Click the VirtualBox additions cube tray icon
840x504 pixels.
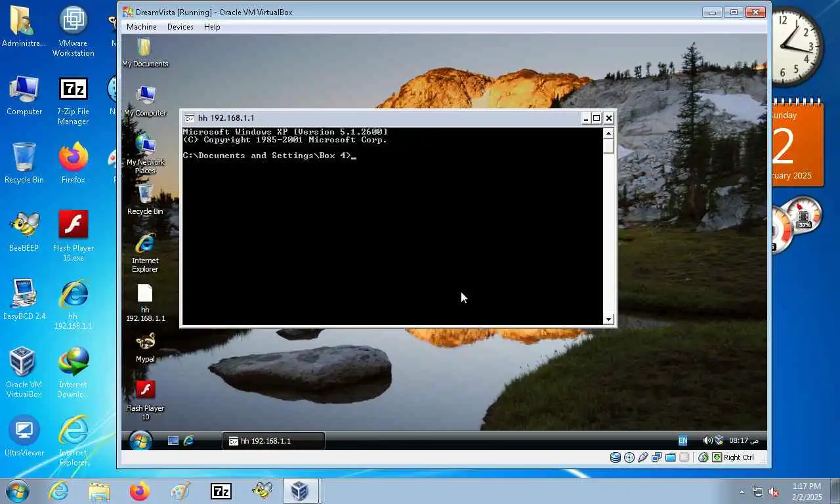[x=719, y=440]
